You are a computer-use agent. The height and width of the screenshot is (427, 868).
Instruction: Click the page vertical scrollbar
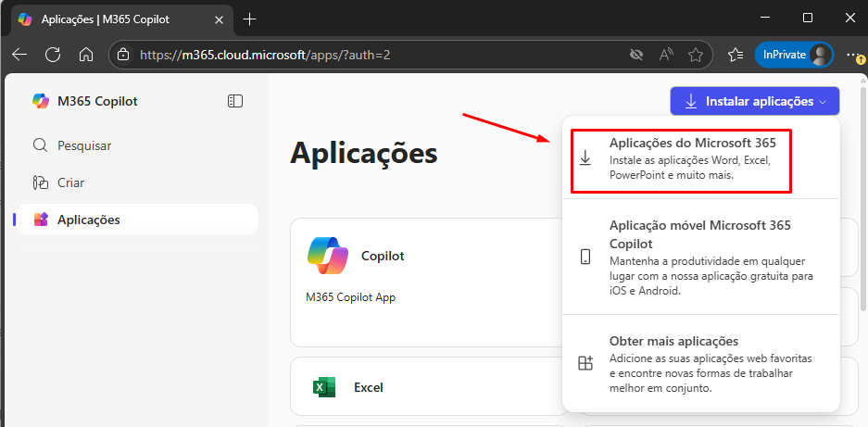[x=863, y=199]
